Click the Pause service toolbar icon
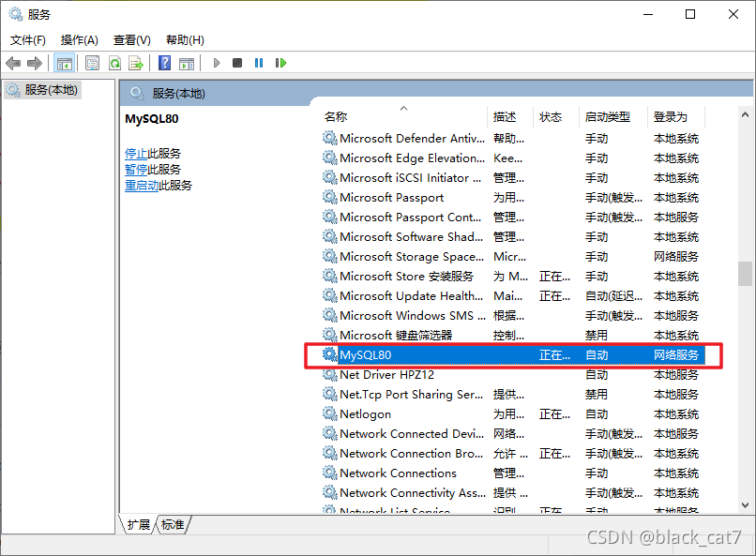 (x=259, y=63)
